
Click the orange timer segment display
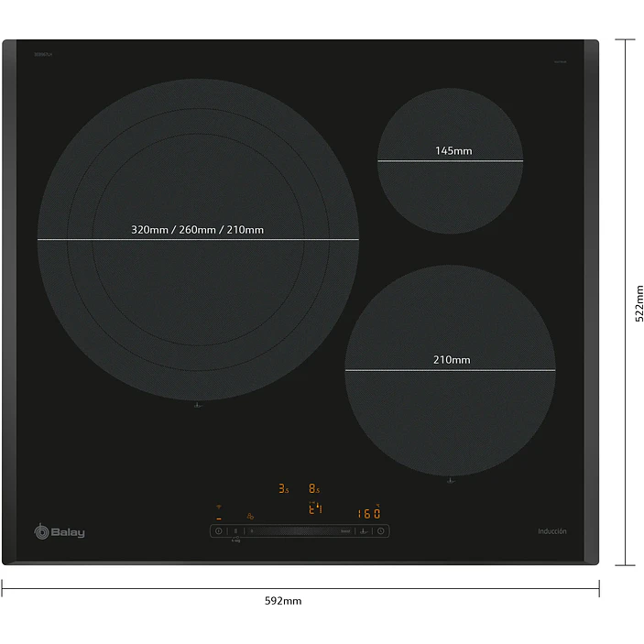click(x=315, y=508)
